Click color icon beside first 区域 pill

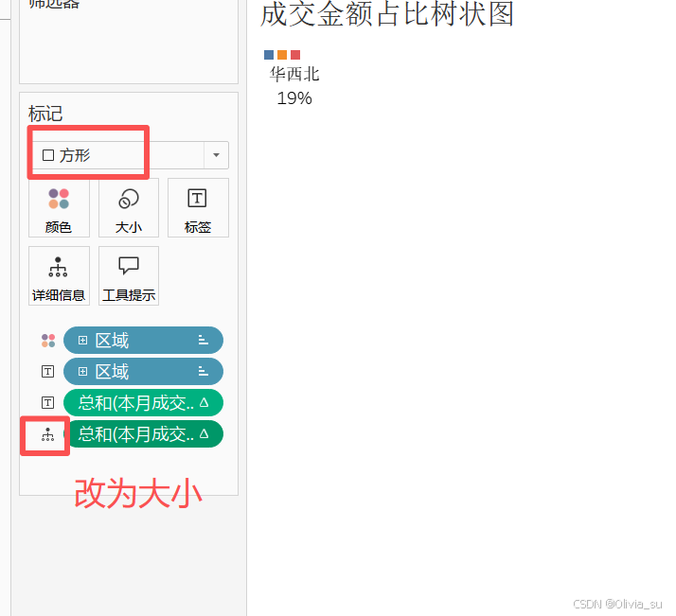[x=48, y=341]
